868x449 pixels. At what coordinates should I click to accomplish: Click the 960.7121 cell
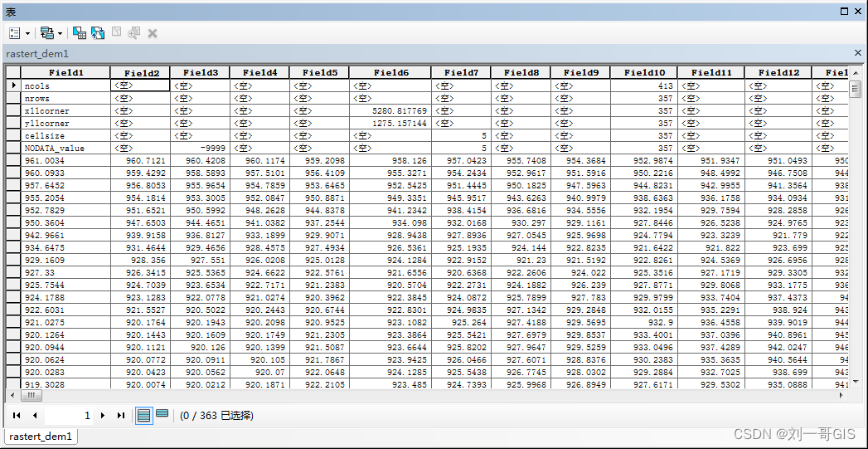140,161
